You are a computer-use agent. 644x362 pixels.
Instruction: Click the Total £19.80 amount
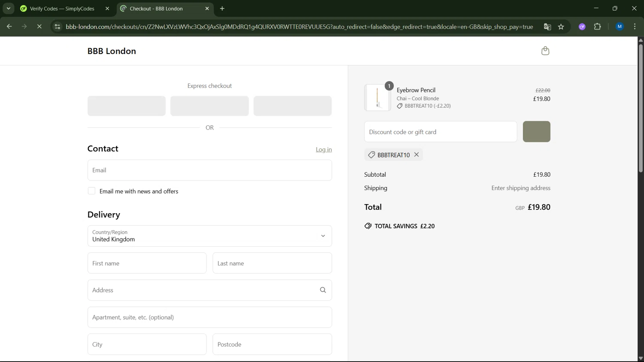(539, 207)
